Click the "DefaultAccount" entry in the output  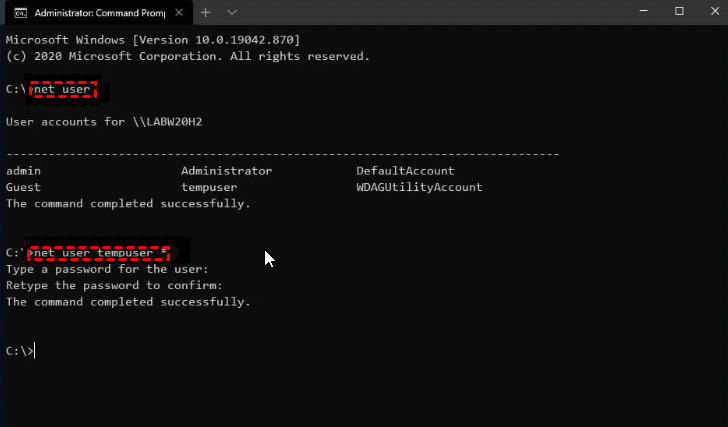coord(405,171)
